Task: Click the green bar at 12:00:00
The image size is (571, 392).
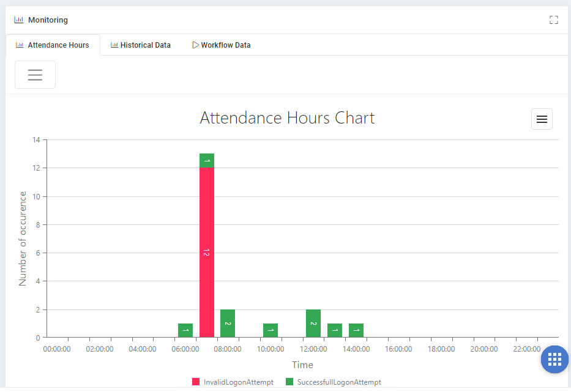Action: coord(313,324)
